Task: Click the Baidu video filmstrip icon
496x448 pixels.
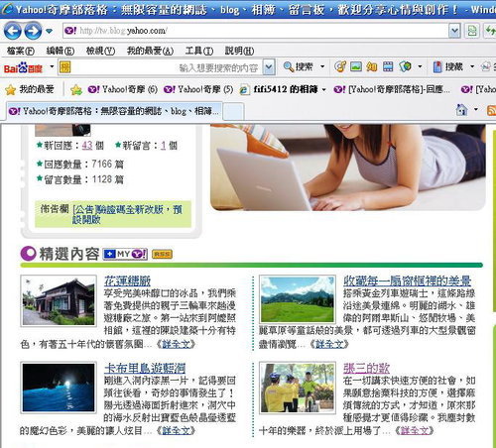Action: click(x=388, y=66)
